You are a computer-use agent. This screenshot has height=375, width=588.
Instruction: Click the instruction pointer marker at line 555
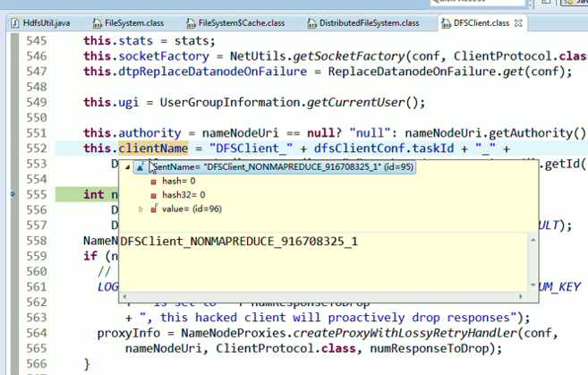(13, 194)
